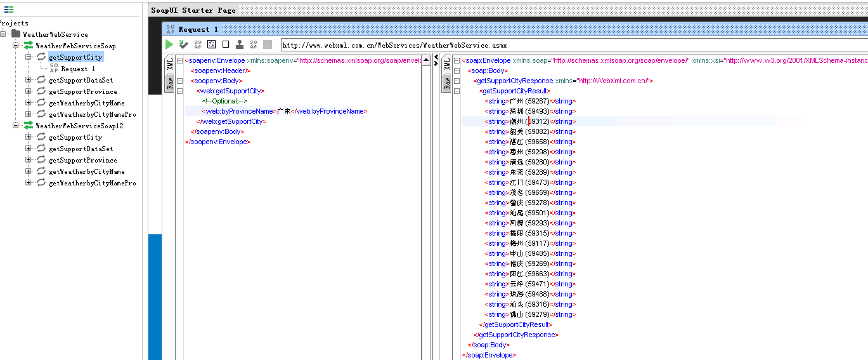Click the operation icon of getSupportCity under WeatherWebServiceSoap12
868x360 pixels.
pos(41,137)
